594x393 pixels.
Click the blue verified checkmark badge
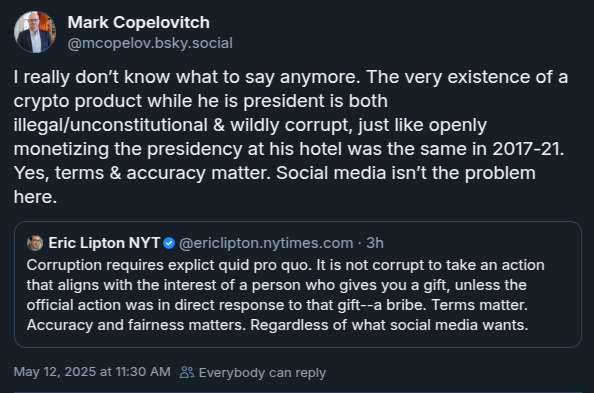(169, 243)
